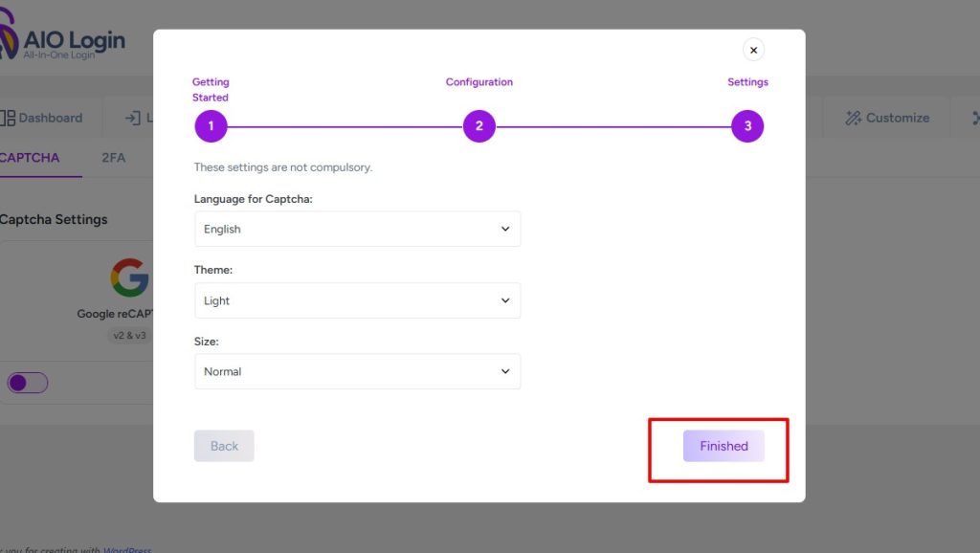Switch to the CAPTCHA tab
The width and height of the screenshot is (980, 553).
click(30, 158)
